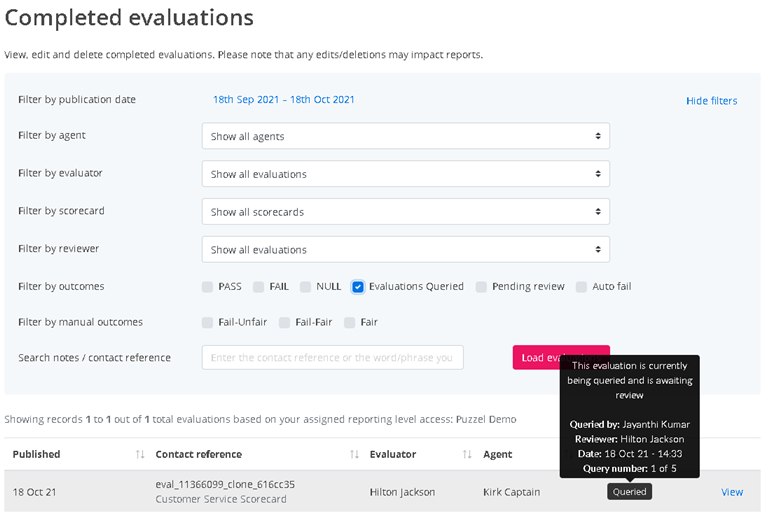Click the Queried status badge
Screen dimensions: 765x520
coord(629,492)
